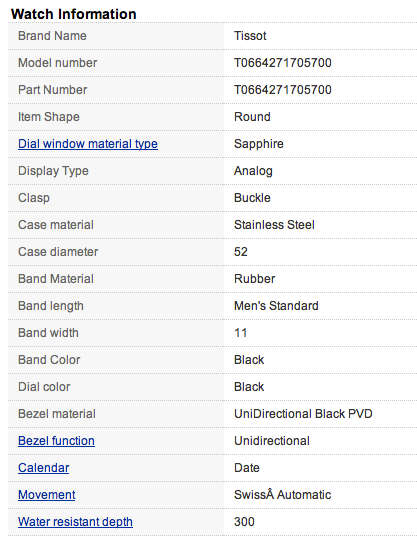
Task: Click the Brand Name row label
Action: point(52,36)
